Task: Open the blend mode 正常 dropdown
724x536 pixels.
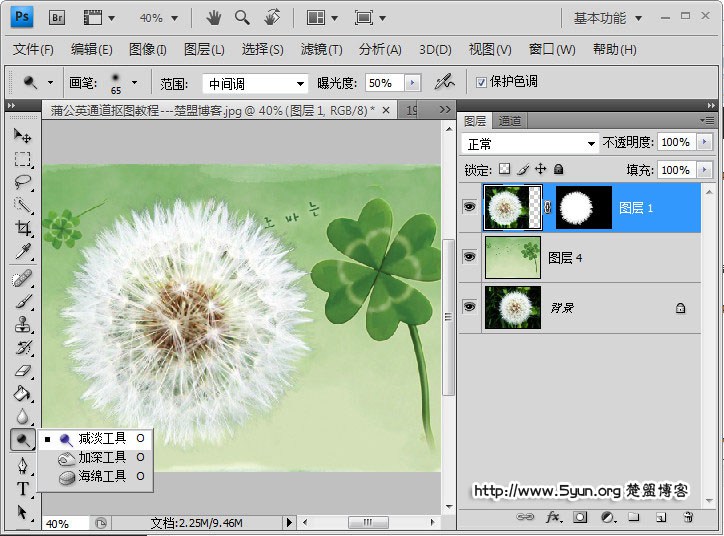Action: click(x=529, y=143)
